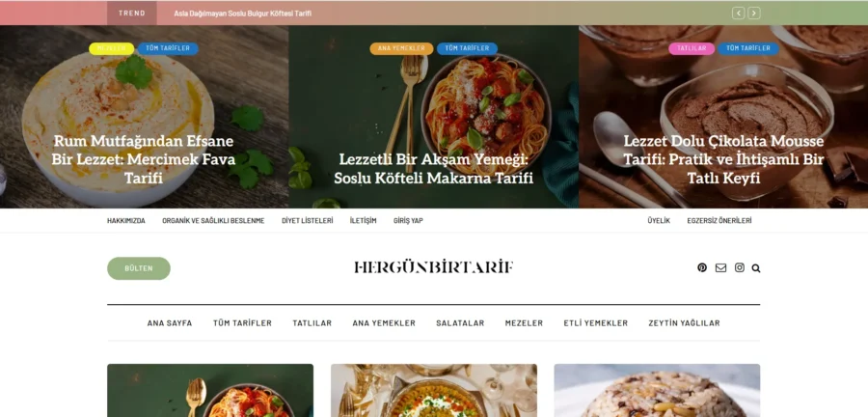The image size is (868, 417).
Task: Click the search magnifier icon
Action: [x=756, y=268]
